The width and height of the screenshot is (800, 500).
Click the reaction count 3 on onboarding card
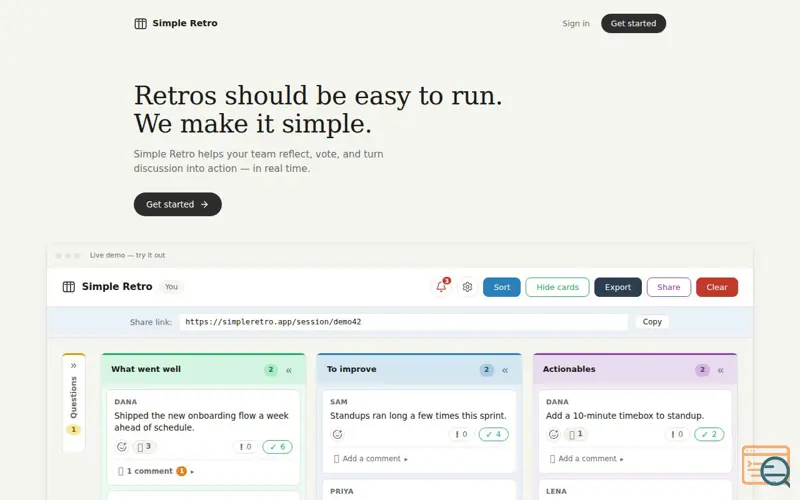(144, 447)
